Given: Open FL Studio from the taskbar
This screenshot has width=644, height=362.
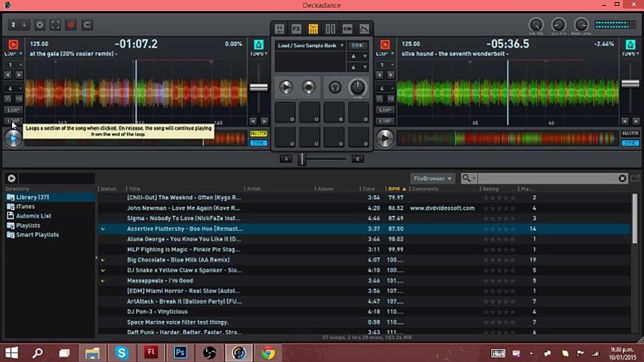Looking at the screenshot, I should [x=151, y=353].
